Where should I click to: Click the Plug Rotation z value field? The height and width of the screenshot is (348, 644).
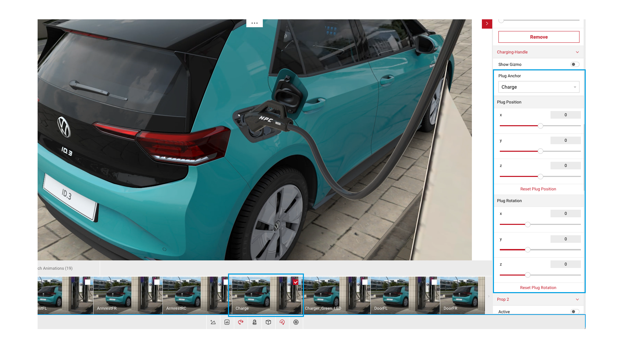(x=566, y=264)
